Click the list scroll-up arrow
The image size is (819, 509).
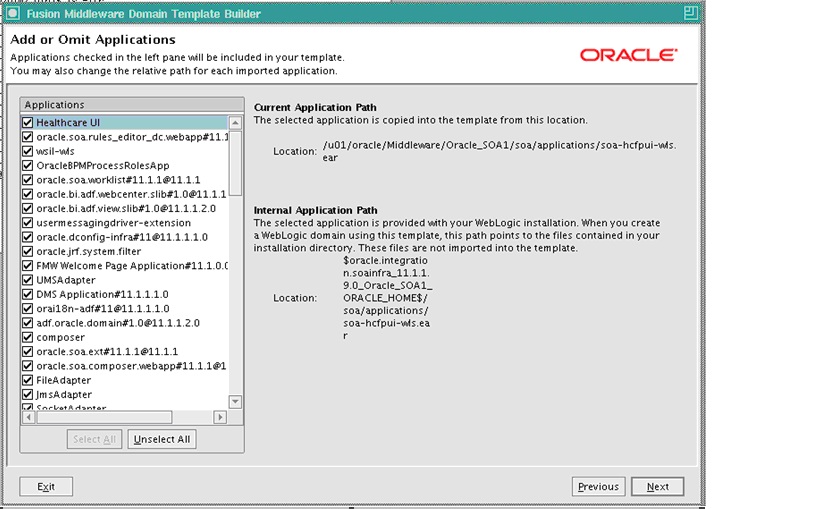(235, 123)
